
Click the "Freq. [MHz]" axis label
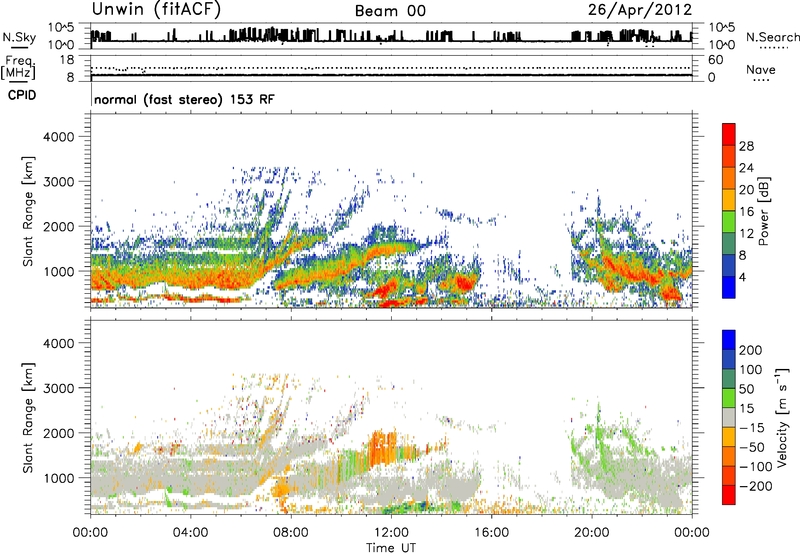click(x=19, y=68)
